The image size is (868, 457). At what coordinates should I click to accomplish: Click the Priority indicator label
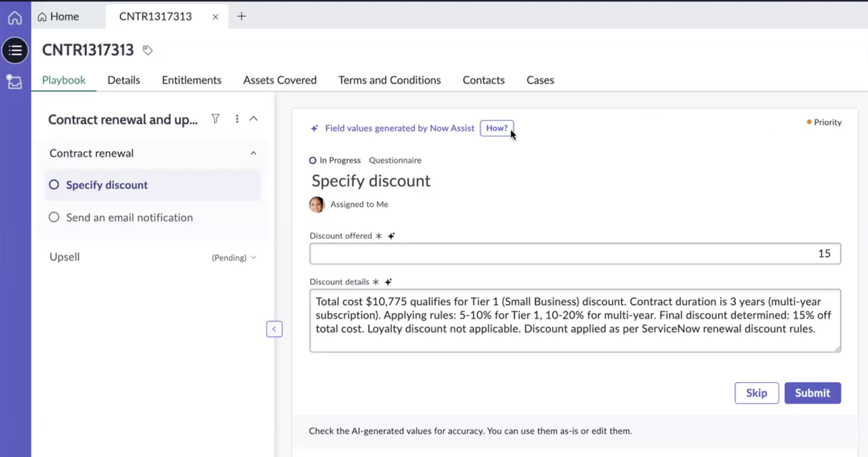824,122
